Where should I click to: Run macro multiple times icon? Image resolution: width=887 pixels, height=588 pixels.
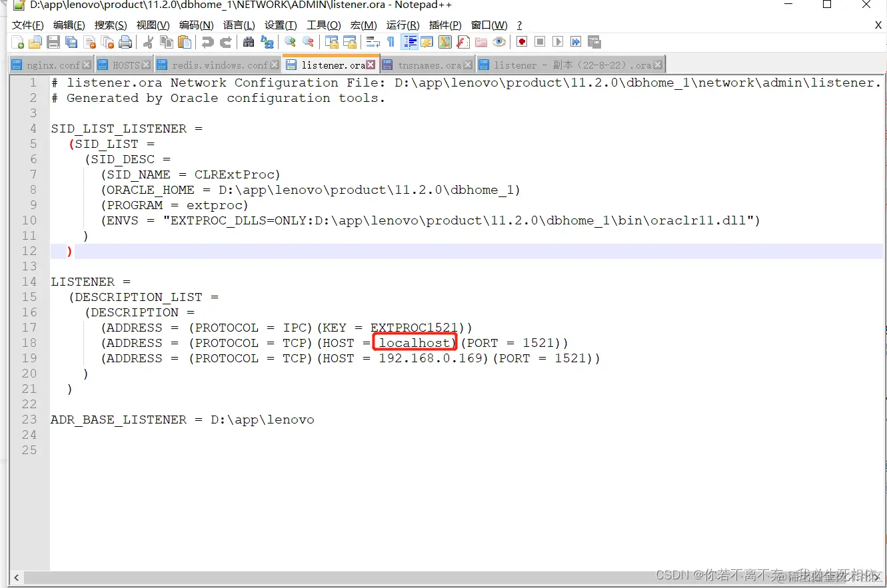tap(576, 42)
